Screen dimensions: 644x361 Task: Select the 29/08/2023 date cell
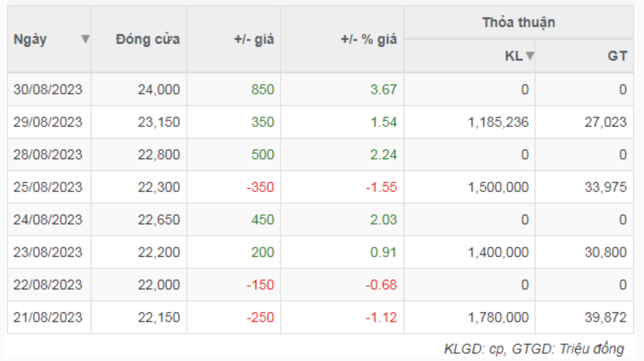tap(48, 122)
